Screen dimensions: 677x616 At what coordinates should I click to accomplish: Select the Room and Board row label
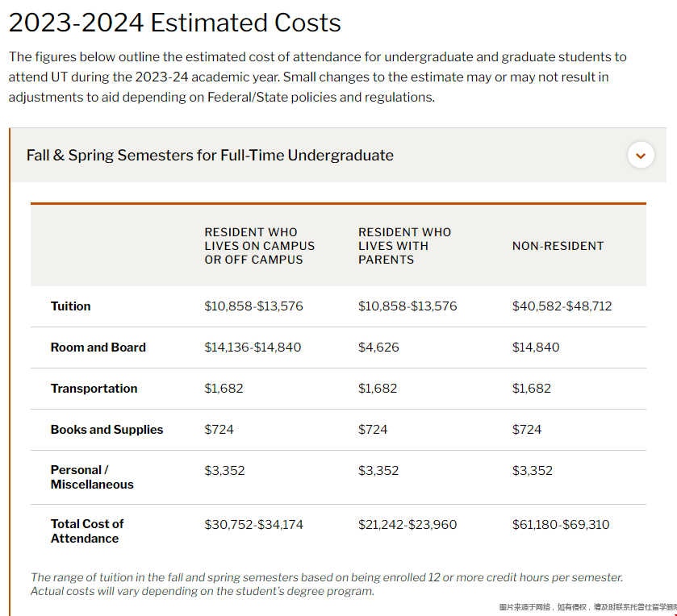click(x=98, y=348)
